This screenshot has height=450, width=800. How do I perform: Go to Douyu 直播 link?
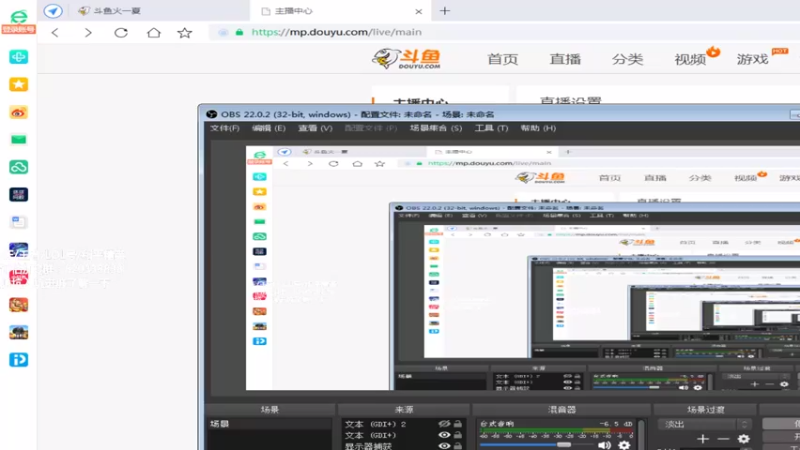pos(565,59)
